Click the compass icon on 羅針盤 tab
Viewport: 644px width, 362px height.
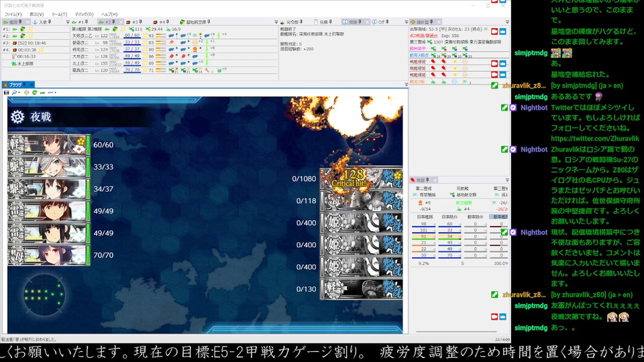pos(413,21)
